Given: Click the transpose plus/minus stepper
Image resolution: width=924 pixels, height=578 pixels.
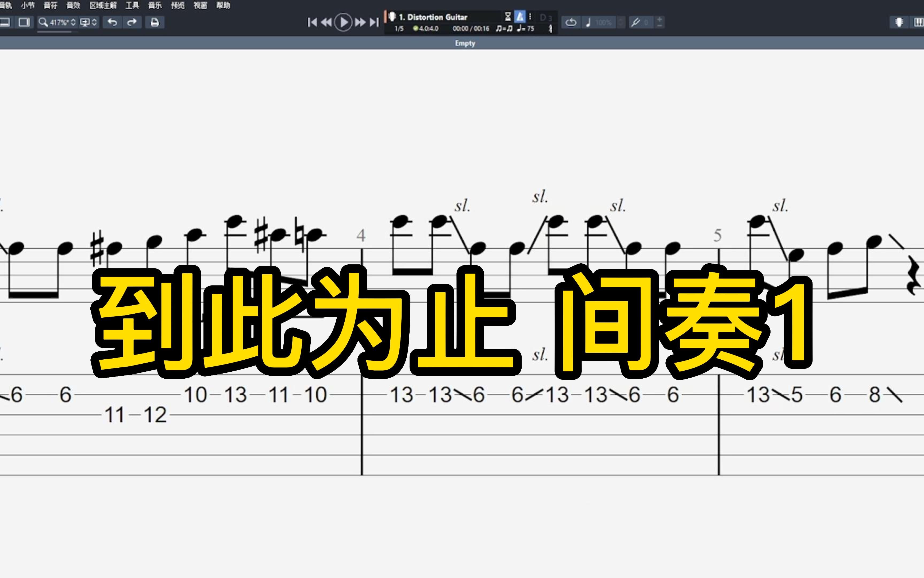Looking at the screenshot, I should click(659, 22).
